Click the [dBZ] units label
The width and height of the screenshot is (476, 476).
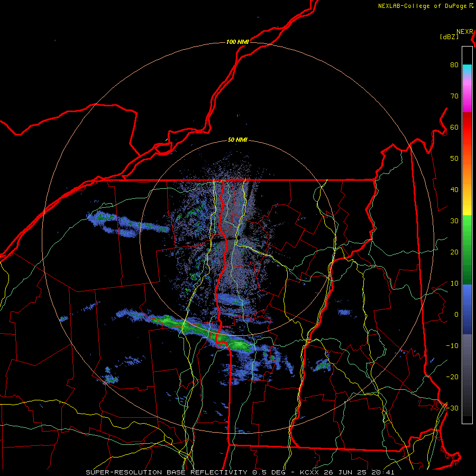coord(449,36)
